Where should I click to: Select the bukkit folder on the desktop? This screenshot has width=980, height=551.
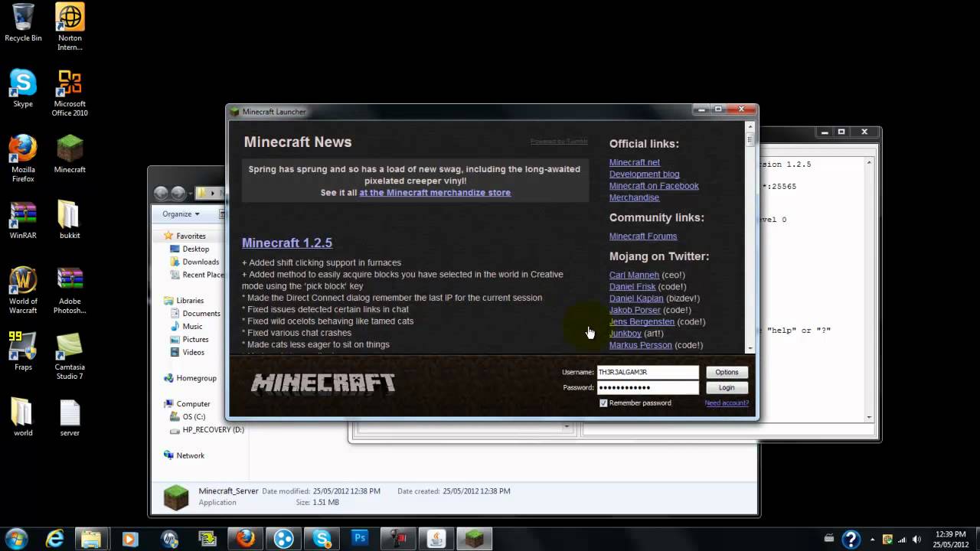click(69, 220)
